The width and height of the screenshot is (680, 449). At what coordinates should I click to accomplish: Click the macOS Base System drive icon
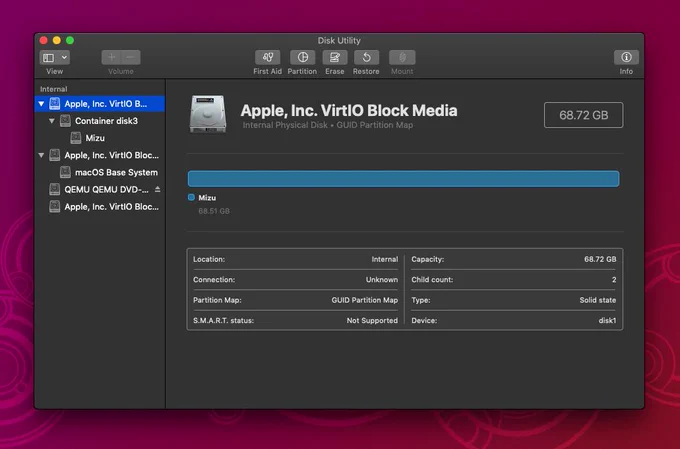point(65,172)
